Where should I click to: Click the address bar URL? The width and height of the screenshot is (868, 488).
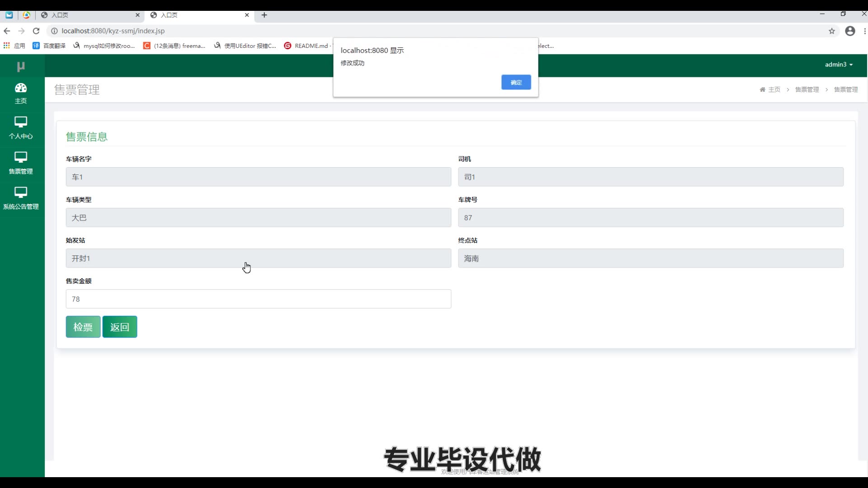113,31
